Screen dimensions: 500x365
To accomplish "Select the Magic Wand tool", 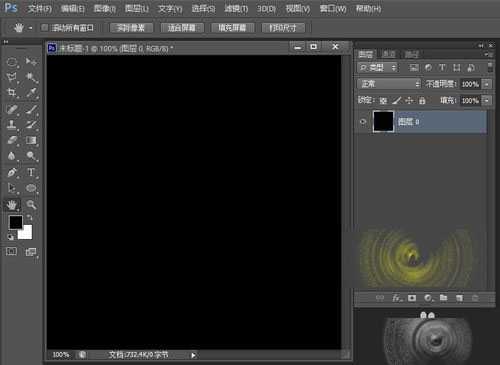I will pos(31,77).
